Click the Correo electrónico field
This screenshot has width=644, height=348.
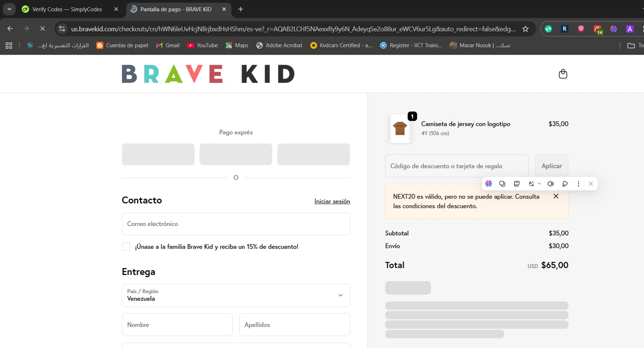click(x=236, y=224)
